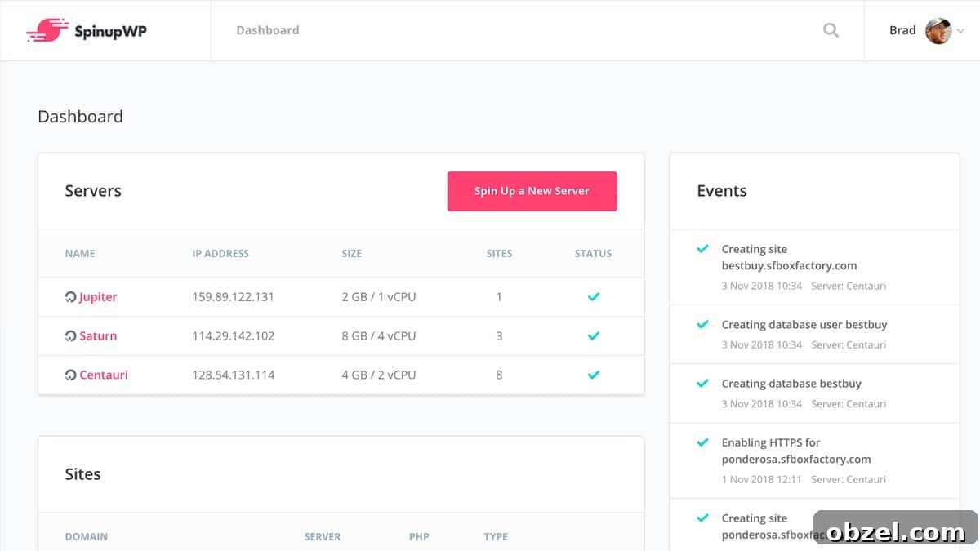Viewport: 980px width, 551px height.
Task: Click the 1 Nov 2018 12:11 timestamp
Action: click(762, 480)
